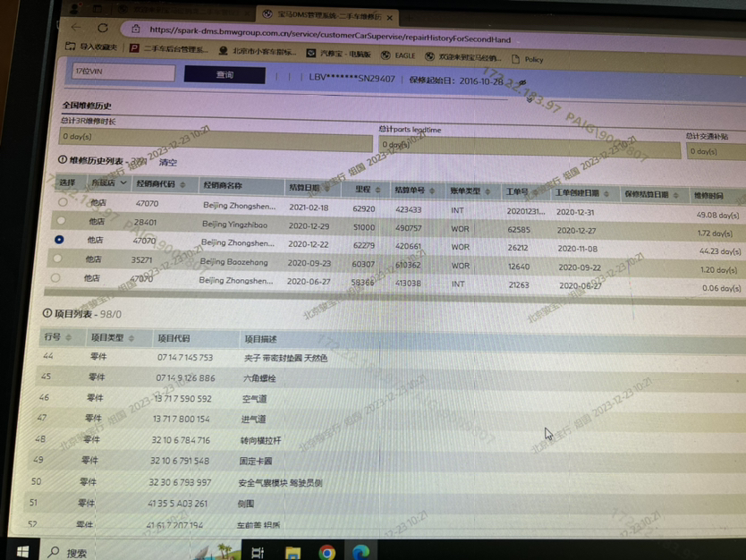Click the part code 13 71 7 590 592
The width and height of the screenshot is (746, 560).
point(182,399)
